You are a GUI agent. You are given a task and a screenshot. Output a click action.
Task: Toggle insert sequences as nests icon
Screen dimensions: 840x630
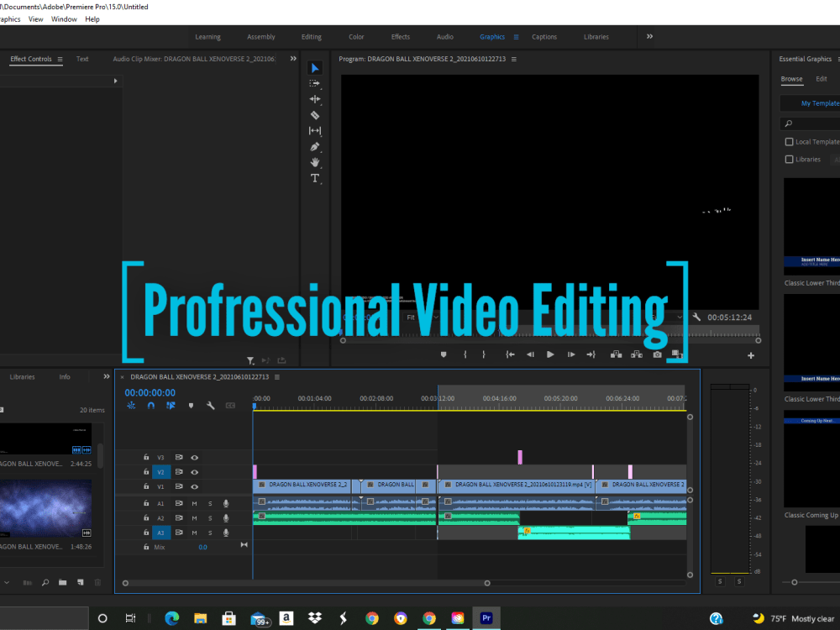tap(131, 406)
